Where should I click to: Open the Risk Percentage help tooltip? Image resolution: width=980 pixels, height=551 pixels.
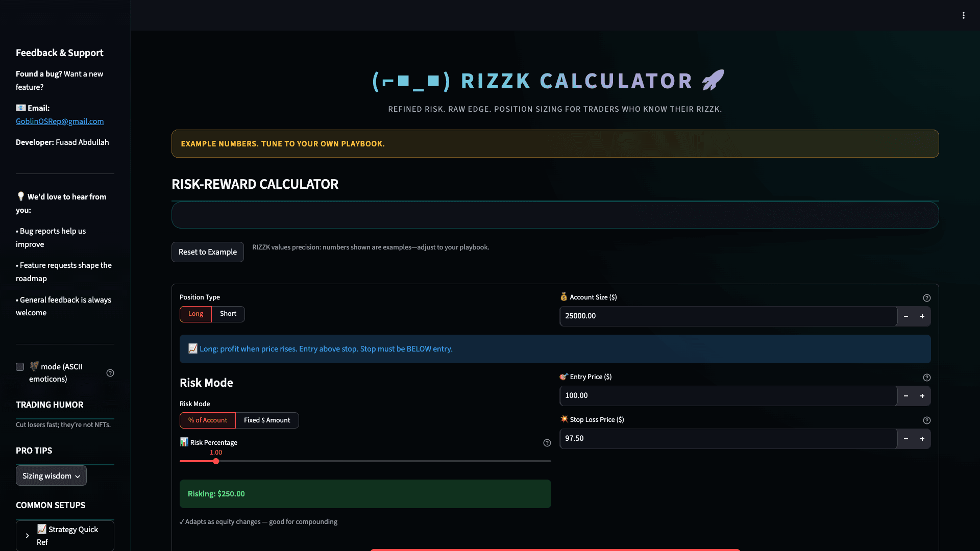[547, 443]
